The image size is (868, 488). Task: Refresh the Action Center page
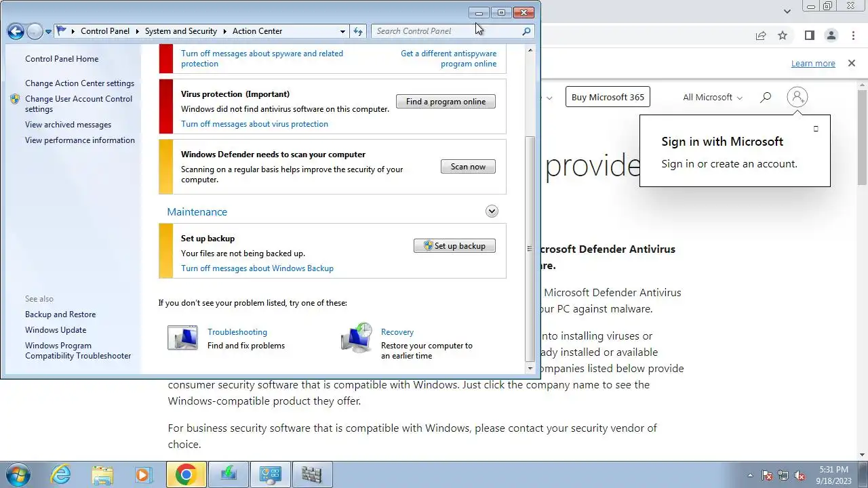pyautogui.click(x=358, y=31)
